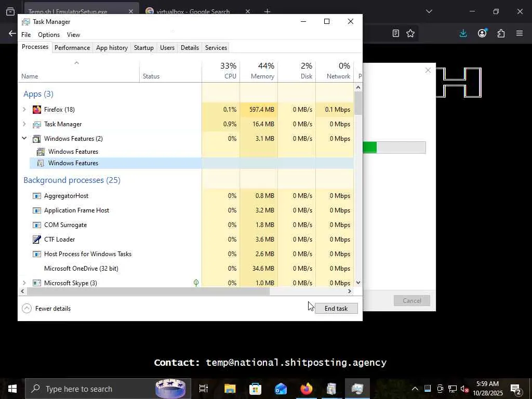Open Microsoft Store taskbar icon
The image size is (532, 399).
255,389
